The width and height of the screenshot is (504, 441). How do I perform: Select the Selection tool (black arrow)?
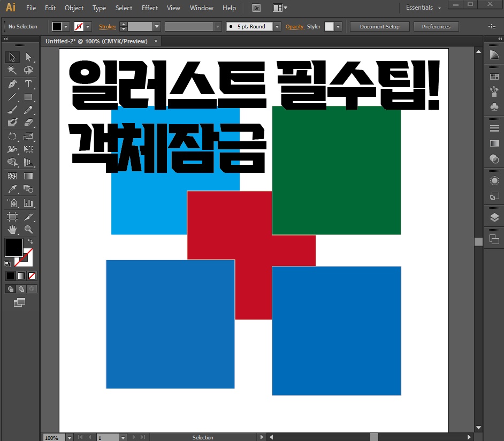coord(12,57)
